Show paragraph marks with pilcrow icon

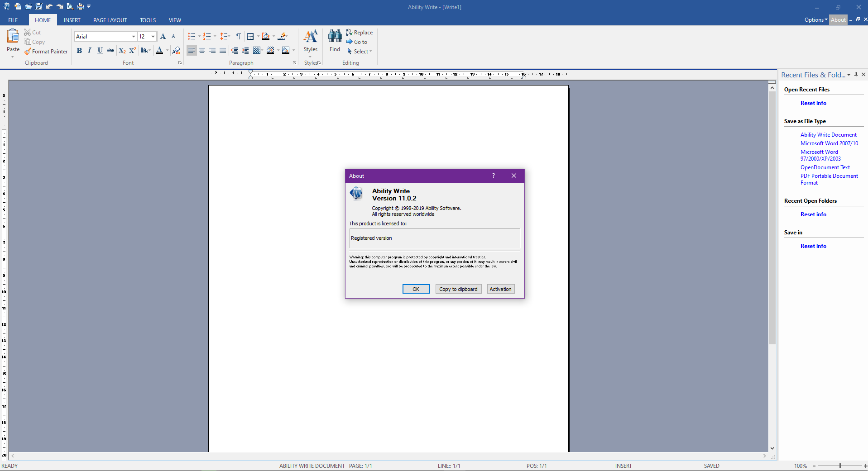click(x=239, y=36)
